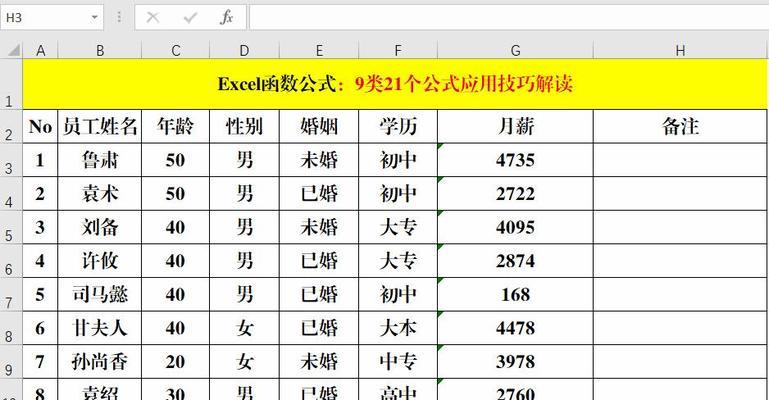Click the salary cell 2874

[x=515, y=261]
